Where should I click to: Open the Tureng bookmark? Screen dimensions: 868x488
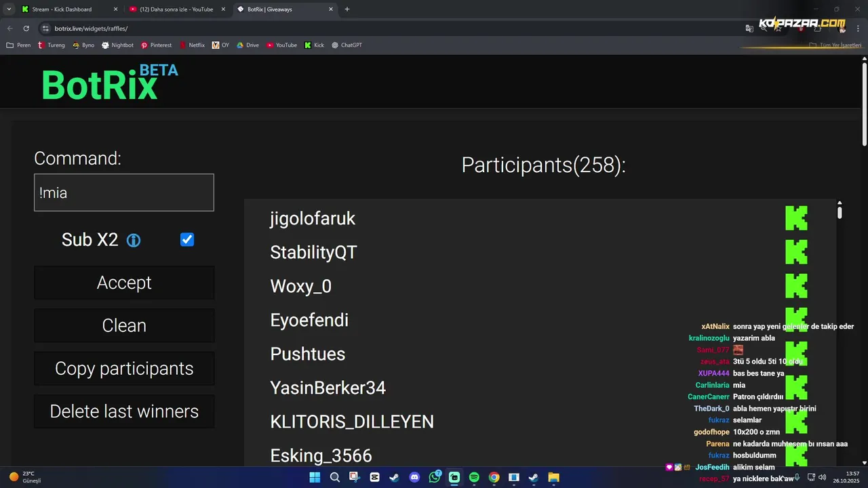pos(52,45)
